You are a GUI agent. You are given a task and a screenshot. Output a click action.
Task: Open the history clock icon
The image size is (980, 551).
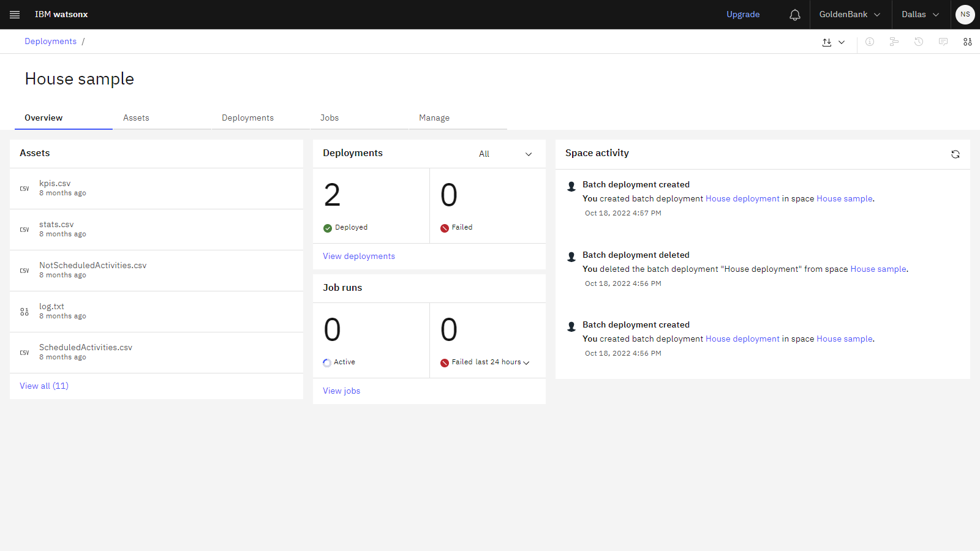(x=919, y=42)
